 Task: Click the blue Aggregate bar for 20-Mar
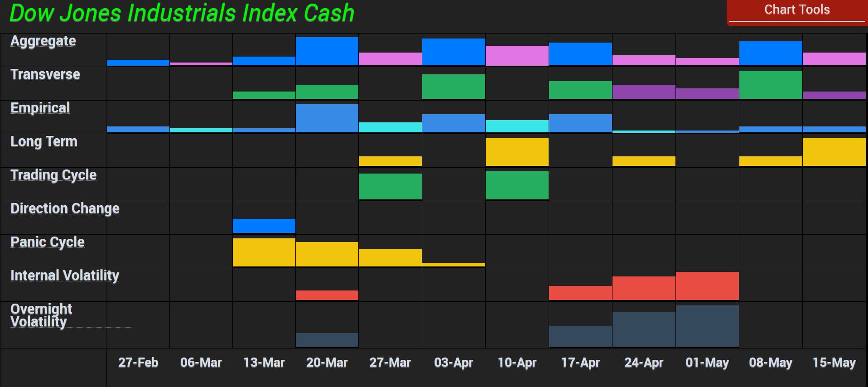pyautogui.click(x=327, y=51)
